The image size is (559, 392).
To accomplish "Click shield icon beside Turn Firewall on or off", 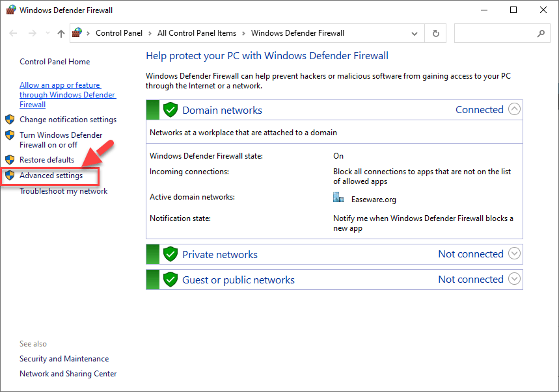I will tap(10, 135).
